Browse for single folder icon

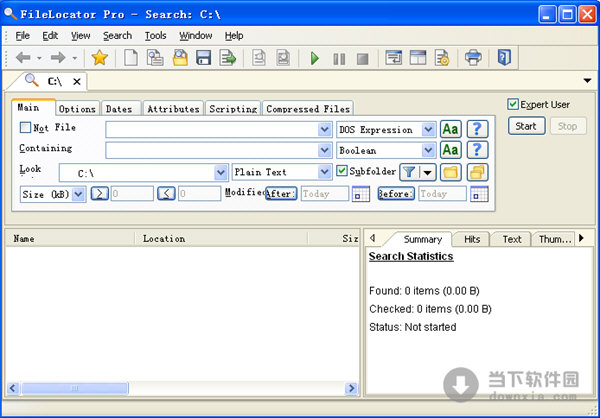[450, 172]
